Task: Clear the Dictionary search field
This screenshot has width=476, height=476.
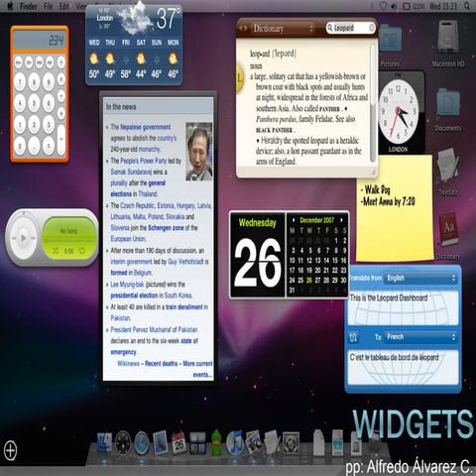Action: (x=371, y=28)
